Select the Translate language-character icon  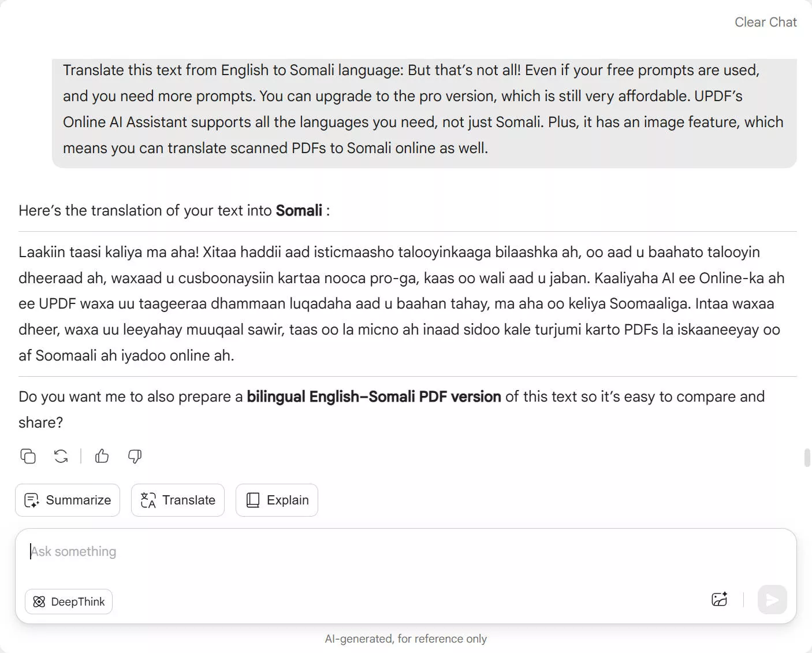[148, 500]
